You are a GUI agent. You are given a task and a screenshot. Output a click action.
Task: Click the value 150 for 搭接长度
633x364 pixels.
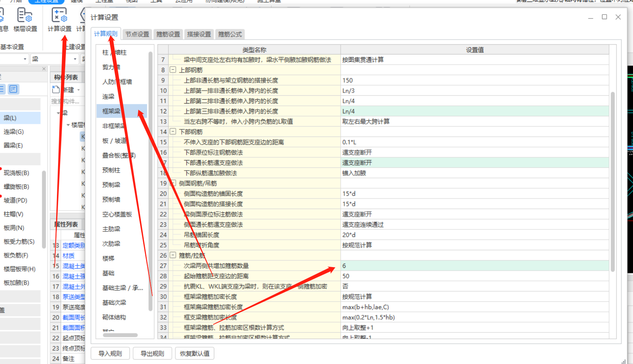click(474, 80)
